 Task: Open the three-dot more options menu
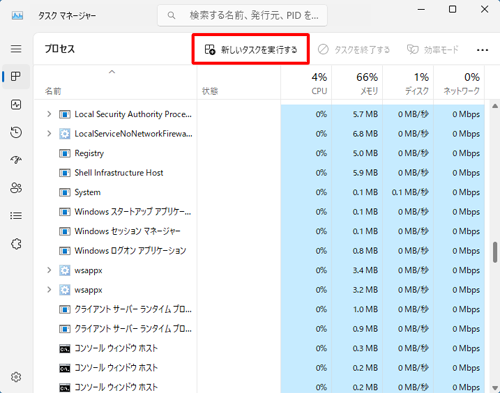(482, 50)
